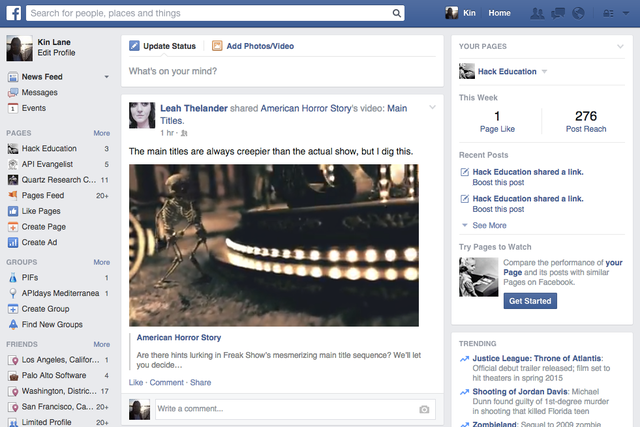This screenshot has height=427, width=640.
Task: Click the Find New Groups icon
Action: pos(13,325)
